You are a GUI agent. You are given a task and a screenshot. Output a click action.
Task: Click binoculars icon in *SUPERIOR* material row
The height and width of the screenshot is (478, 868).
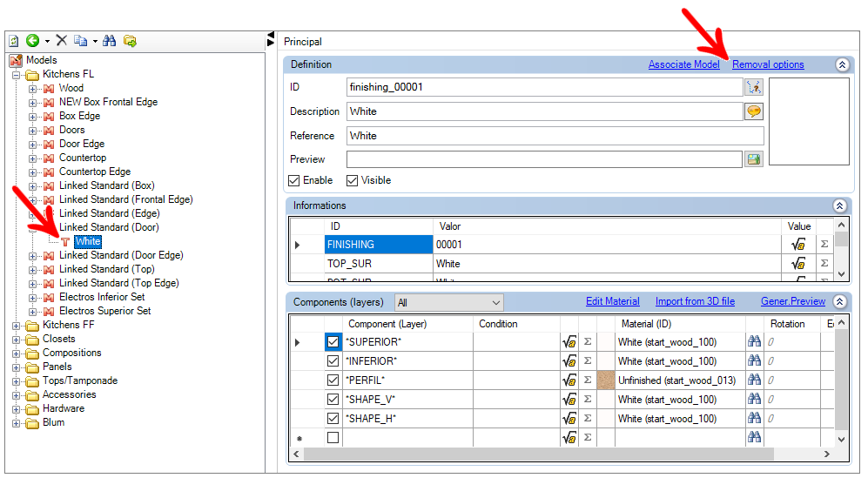click(754, 342)
